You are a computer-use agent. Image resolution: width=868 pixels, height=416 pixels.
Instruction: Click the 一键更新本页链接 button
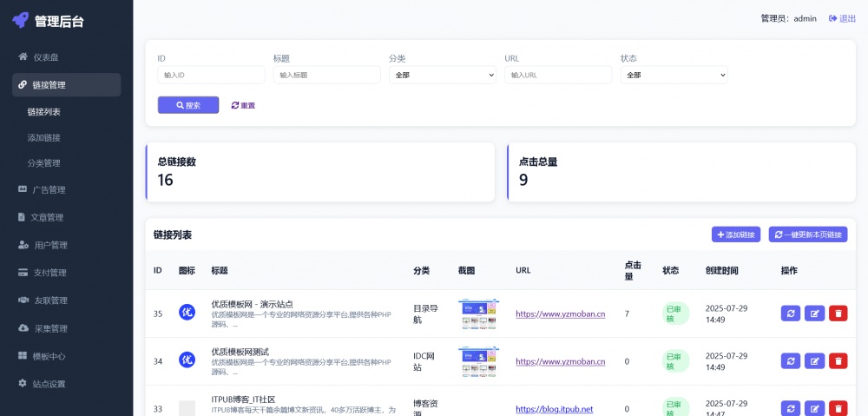807,234
